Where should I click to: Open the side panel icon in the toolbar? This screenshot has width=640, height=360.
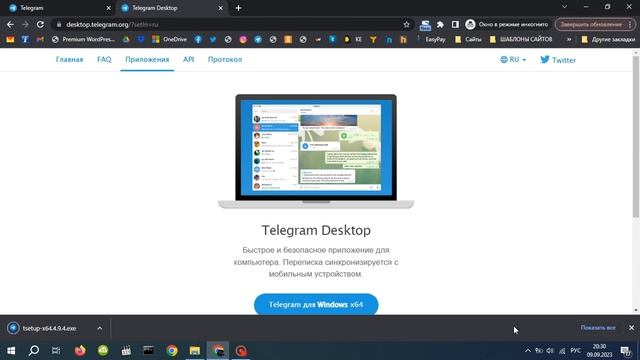(455, 24)
